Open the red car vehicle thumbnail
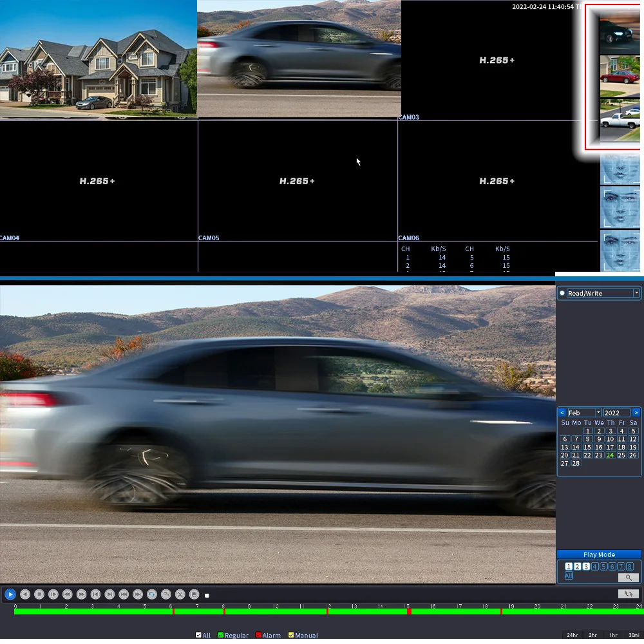This screenshot has width=644, height=644. tap(620, 76)
